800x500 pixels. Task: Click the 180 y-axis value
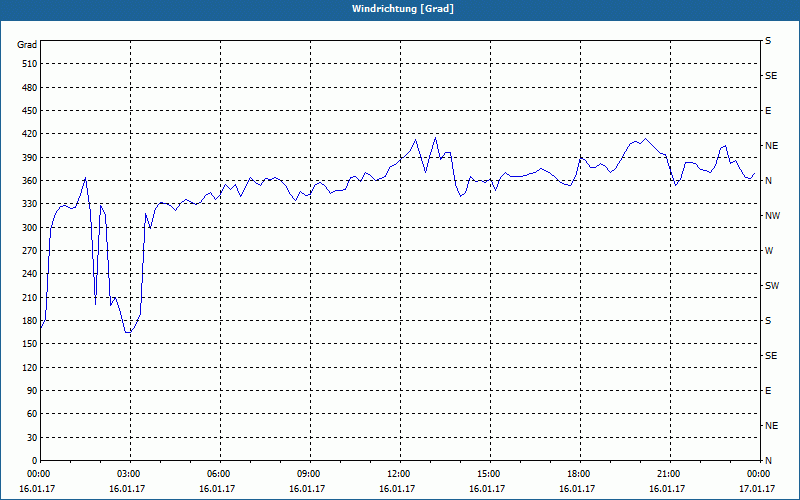30,321
